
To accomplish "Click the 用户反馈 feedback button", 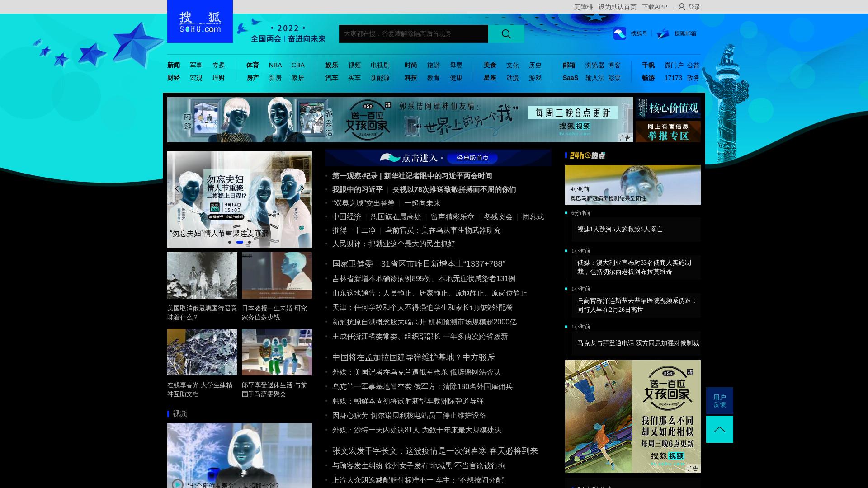I will (x=720, y=401).
